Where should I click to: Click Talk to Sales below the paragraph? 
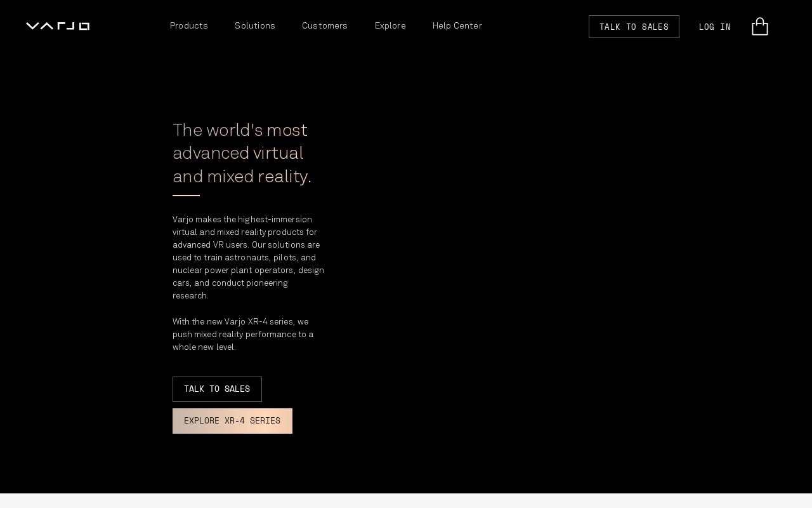click(217, 389)
